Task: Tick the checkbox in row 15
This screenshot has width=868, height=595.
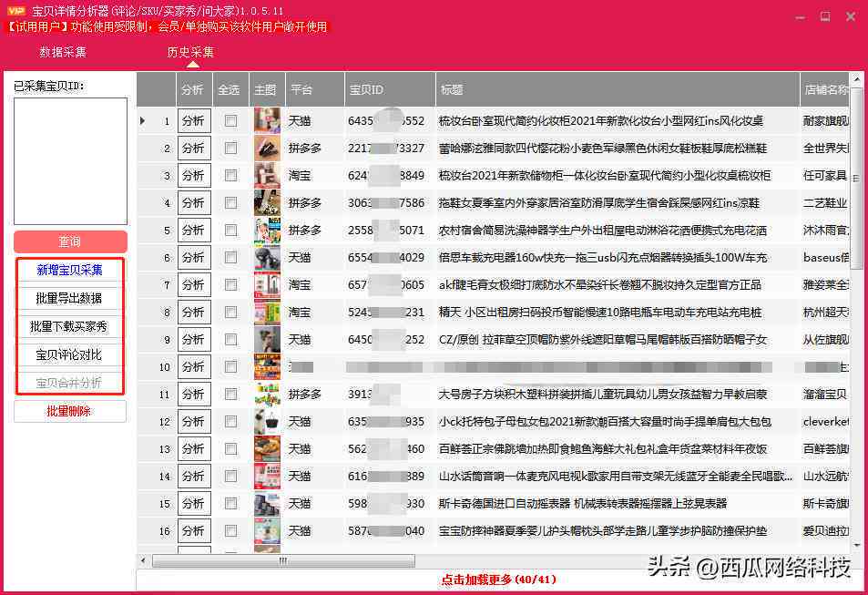Action: pos(230,504)
